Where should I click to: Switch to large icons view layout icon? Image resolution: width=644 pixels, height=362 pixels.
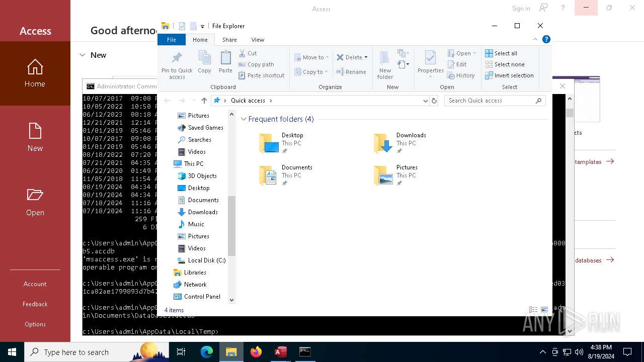pyautogui.click(x=544, y=310)
